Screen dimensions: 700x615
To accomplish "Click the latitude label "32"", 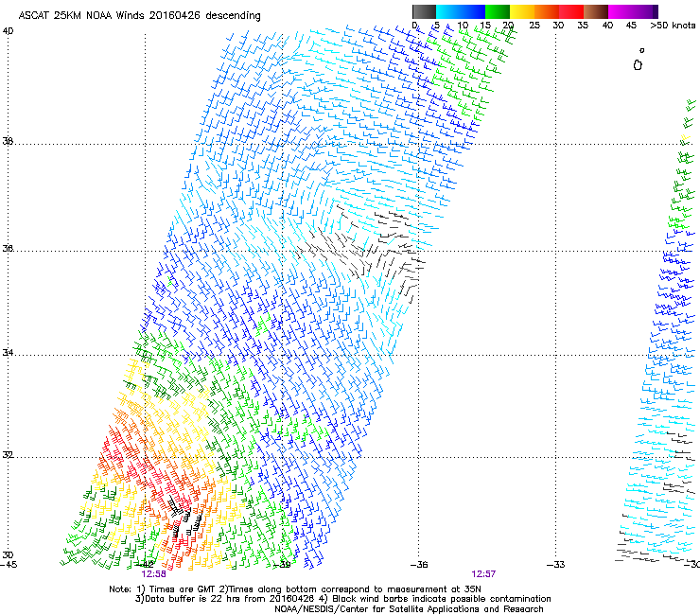I will coord(8,455).
